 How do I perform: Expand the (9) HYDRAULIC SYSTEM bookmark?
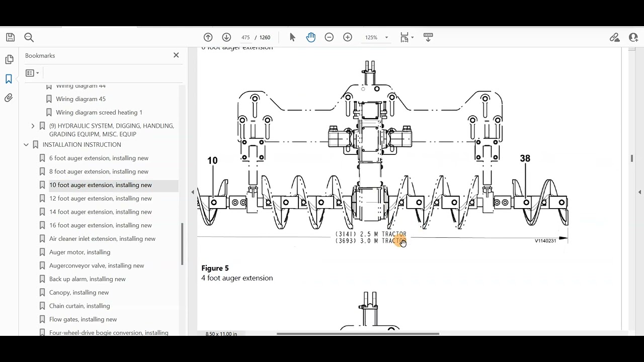[33, 126]
